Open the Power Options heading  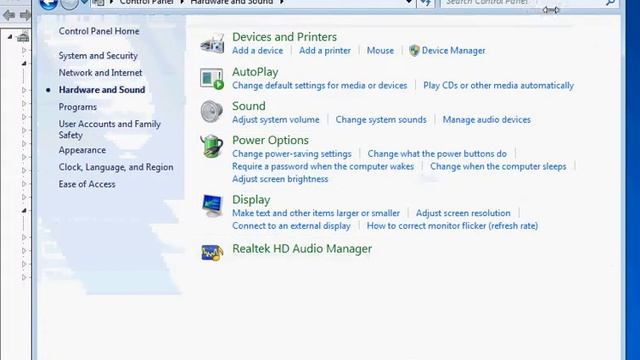[270, 140]
